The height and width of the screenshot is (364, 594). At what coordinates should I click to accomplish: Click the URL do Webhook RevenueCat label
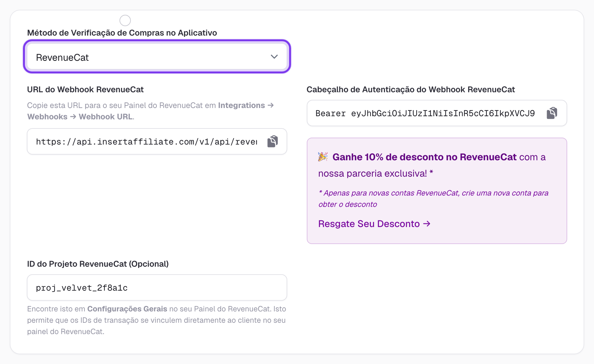coord(85,89)
